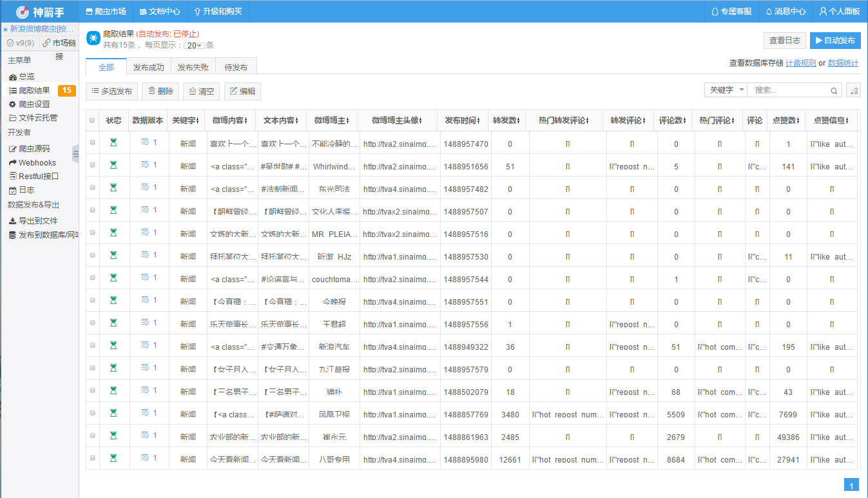
Task: Switch to the 发布失败 tab
Action: click(193, 67)
